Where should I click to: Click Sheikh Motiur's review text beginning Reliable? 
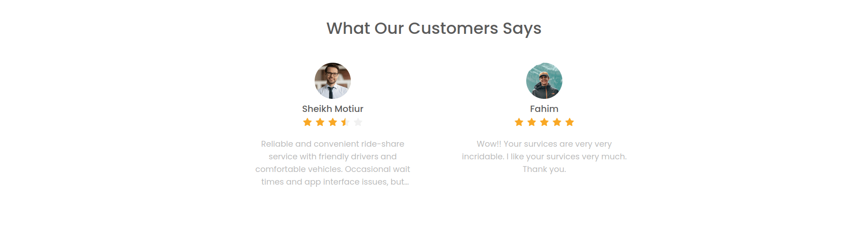[333, 163]
